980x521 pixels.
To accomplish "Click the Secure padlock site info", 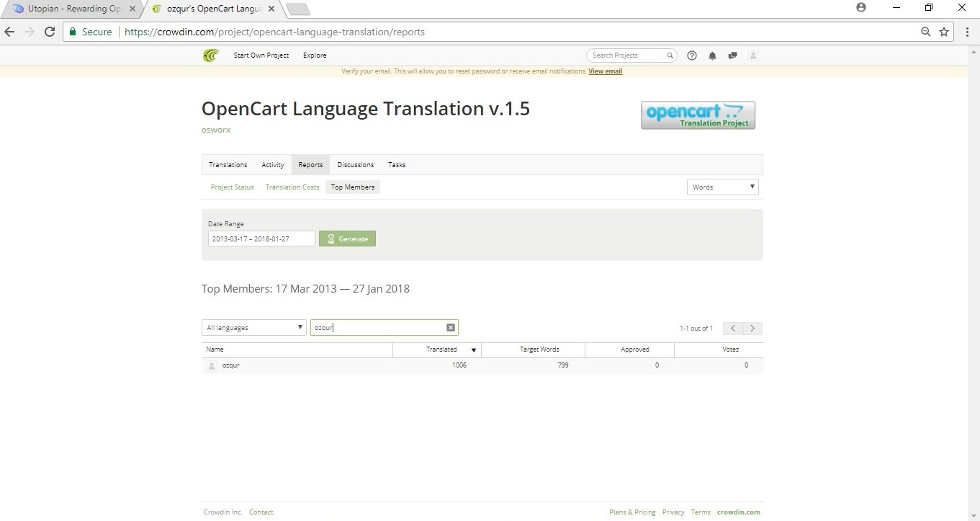I will coord(91,32).
